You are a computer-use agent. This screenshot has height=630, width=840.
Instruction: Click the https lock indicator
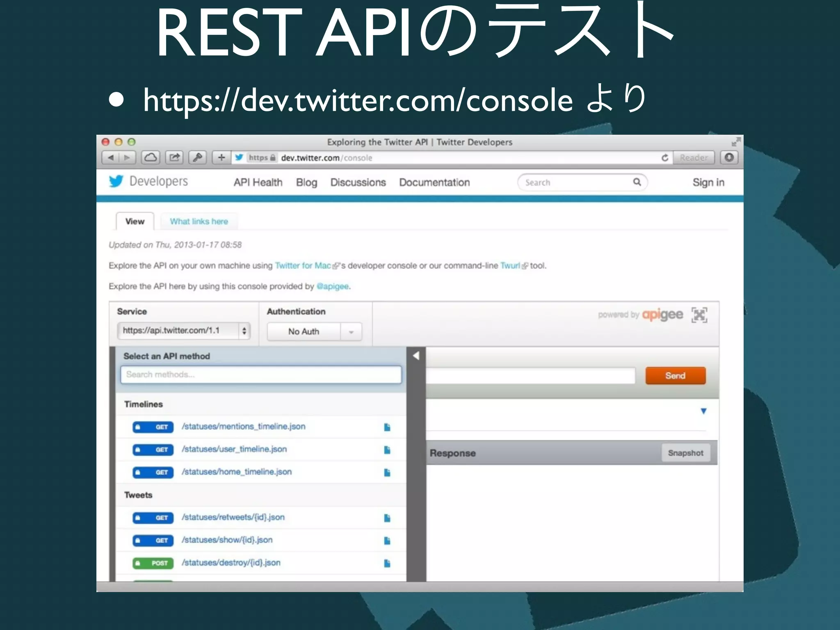tap(262, 157)
